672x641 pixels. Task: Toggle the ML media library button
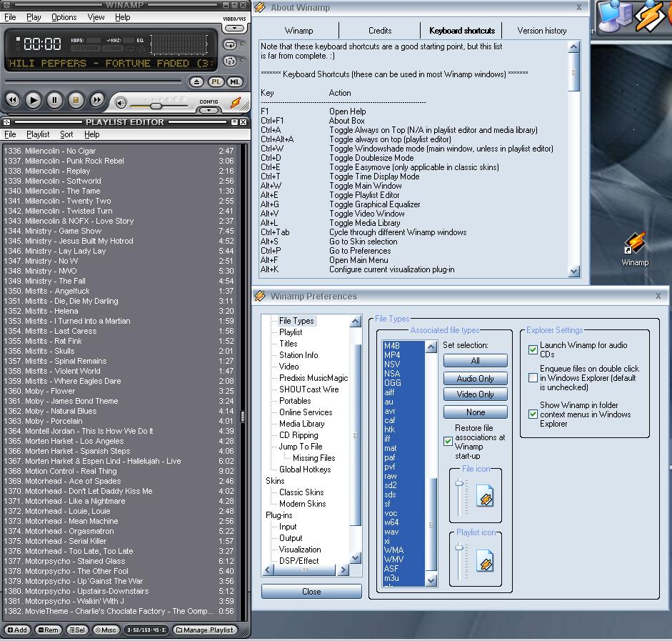pyautogui.click(x=235, y=82)
